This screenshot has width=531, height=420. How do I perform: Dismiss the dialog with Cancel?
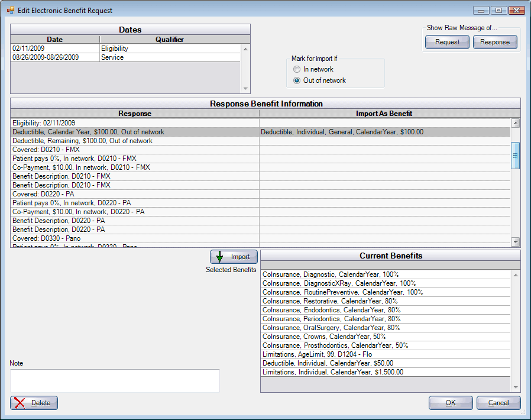pos(498,403)
